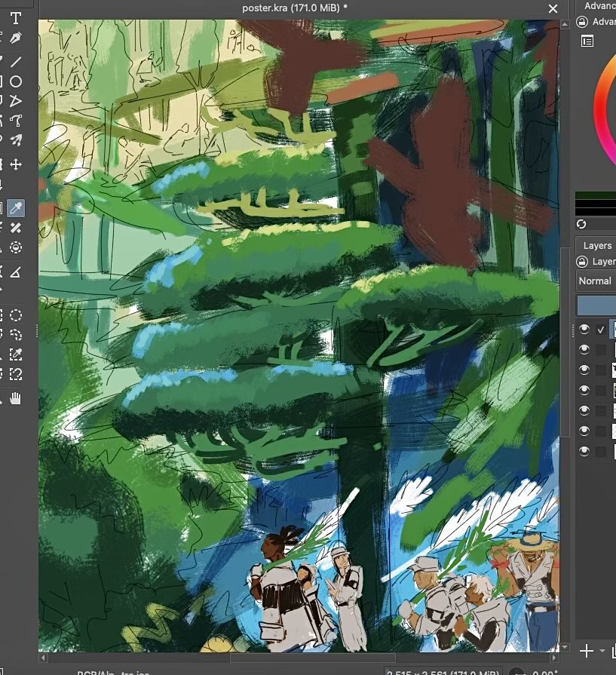
Task: Open the Advanced Color Selector tab
Action: tap(599, 6)
